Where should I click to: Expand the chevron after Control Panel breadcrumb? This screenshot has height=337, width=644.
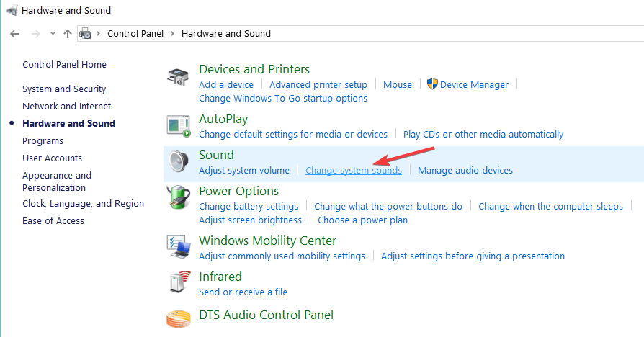[172, 34]
